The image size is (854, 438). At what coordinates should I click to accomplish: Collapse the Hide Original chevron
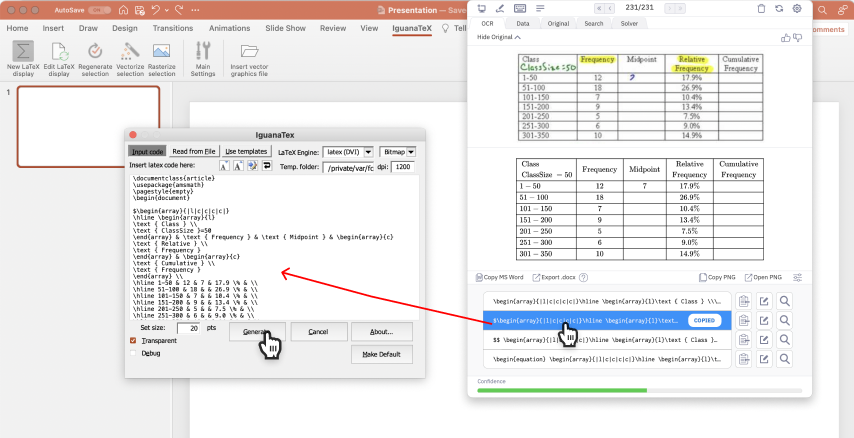(517, 37)
